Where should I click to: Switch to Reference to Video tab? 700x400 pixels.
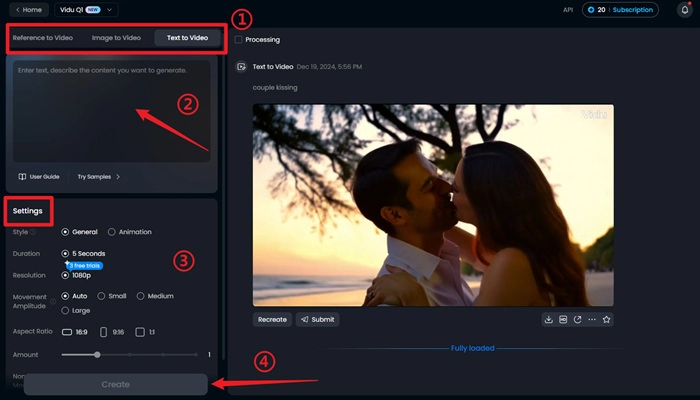pyautogui.click(x=43, y=38)
